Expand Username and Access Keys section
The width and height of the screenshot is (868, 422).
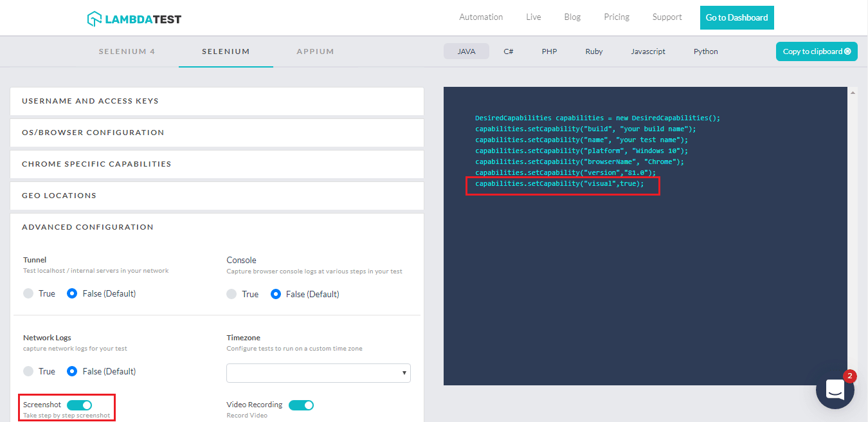coord(217,101)
